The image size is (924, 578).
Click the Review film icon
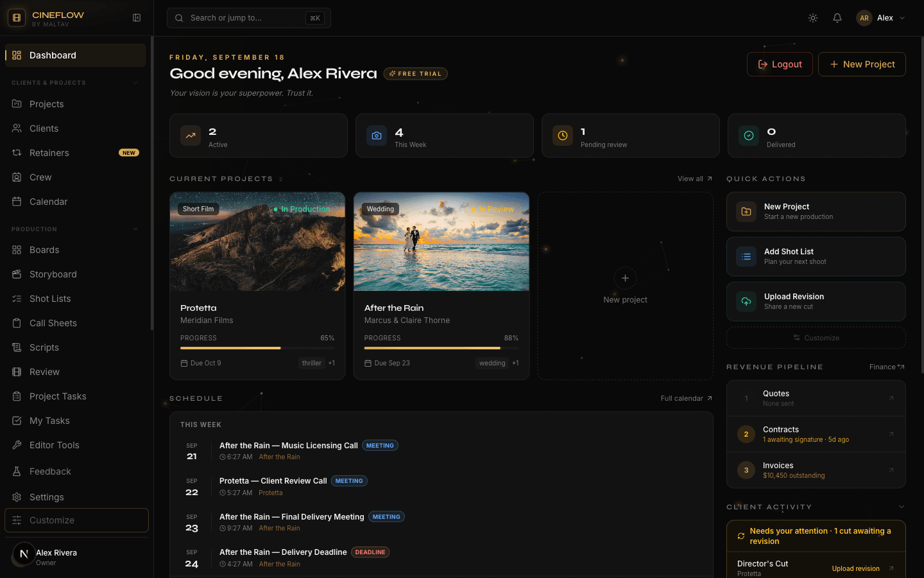(17, 372)
